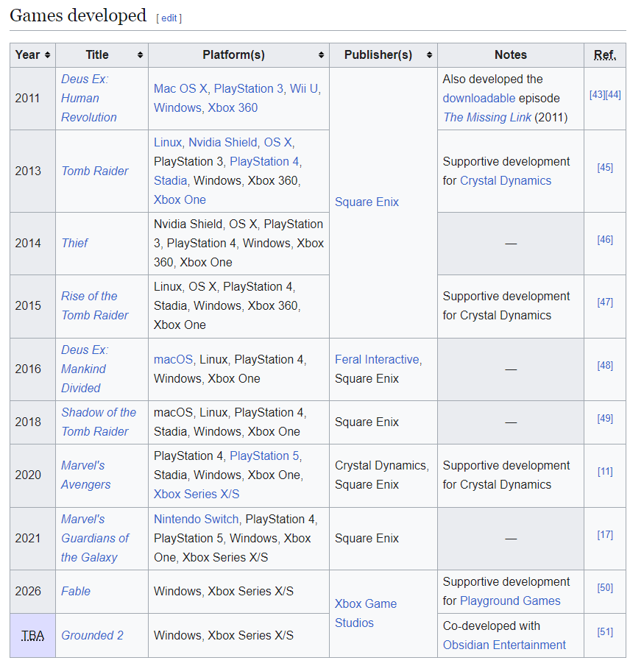
Task: Open Marvel's Avengers link
Action: tap(86, 475)
